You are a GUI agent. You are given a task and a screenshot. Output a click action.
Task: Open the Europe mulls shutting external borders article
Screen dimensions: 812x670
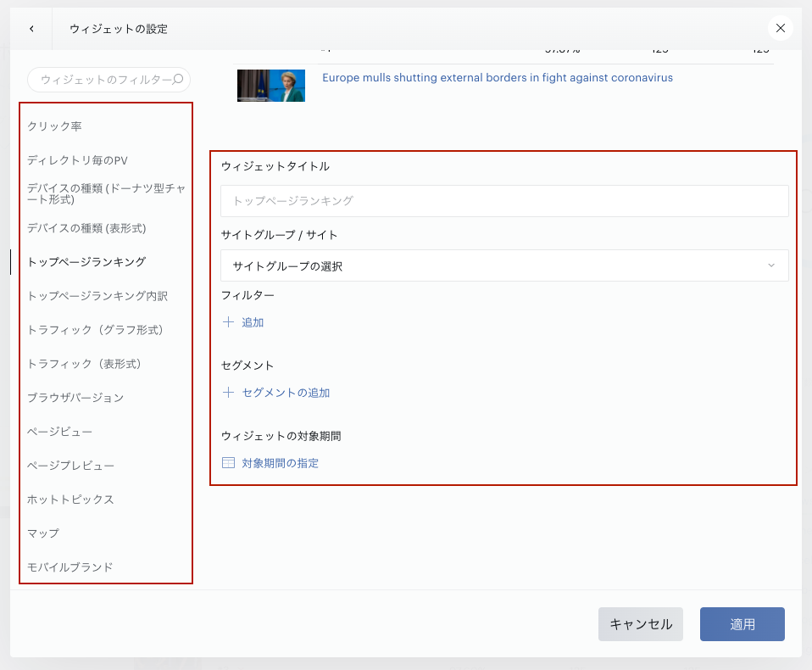pos(498,78)
